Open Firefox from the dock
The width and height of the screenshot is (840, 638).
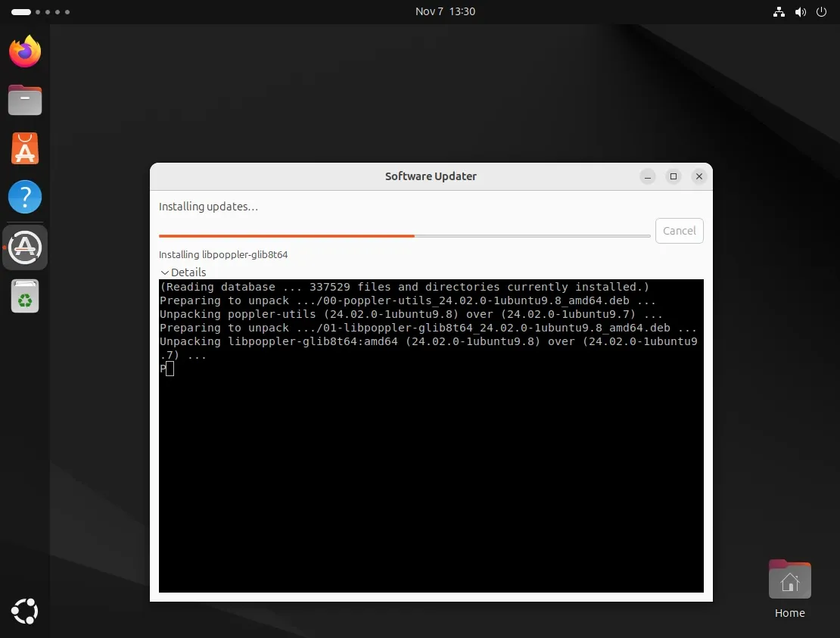point(25,51)
